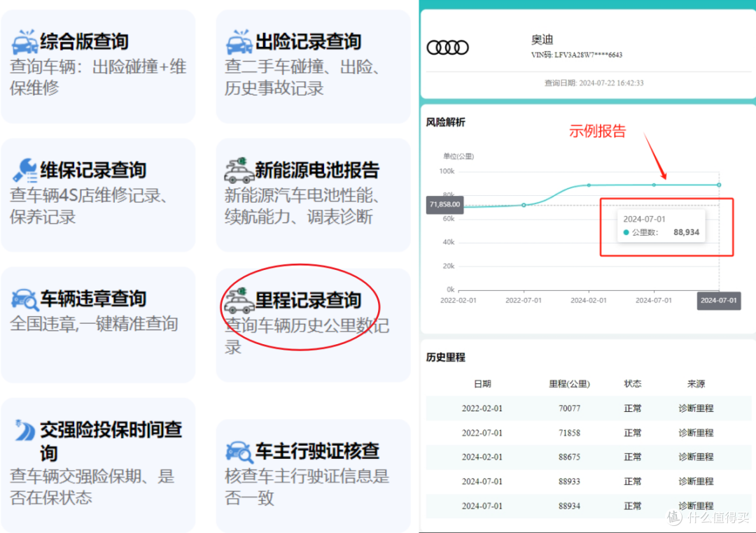Click the 71,858.00 axis value label
Viewport: 756px width, 533px height.
[x=444, y=204]
